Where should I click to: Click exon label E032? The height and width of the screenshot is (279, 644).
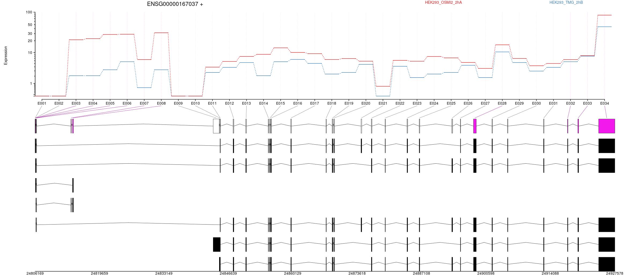pyautogui.click(x=570, y=103)
